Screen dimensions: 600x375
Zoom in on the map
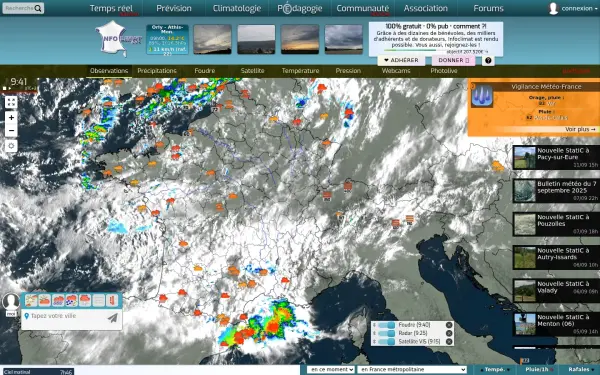pyautogui.click(x=11, y=117)
